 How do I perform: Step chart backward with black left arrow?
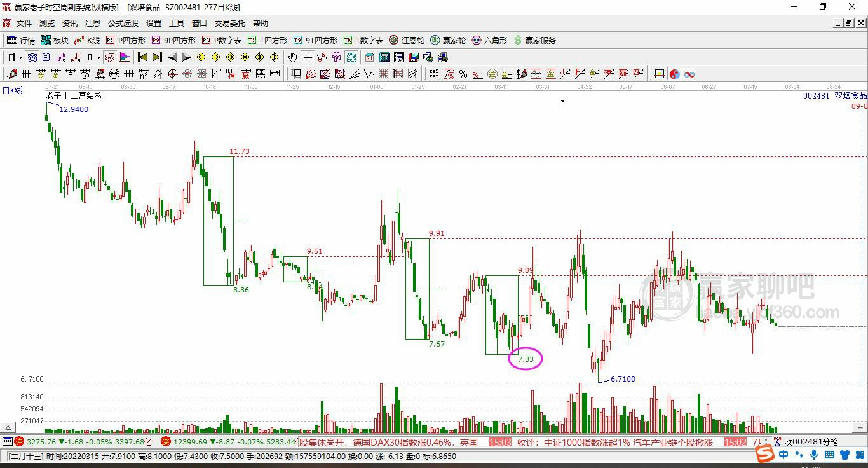coord(172,57)
